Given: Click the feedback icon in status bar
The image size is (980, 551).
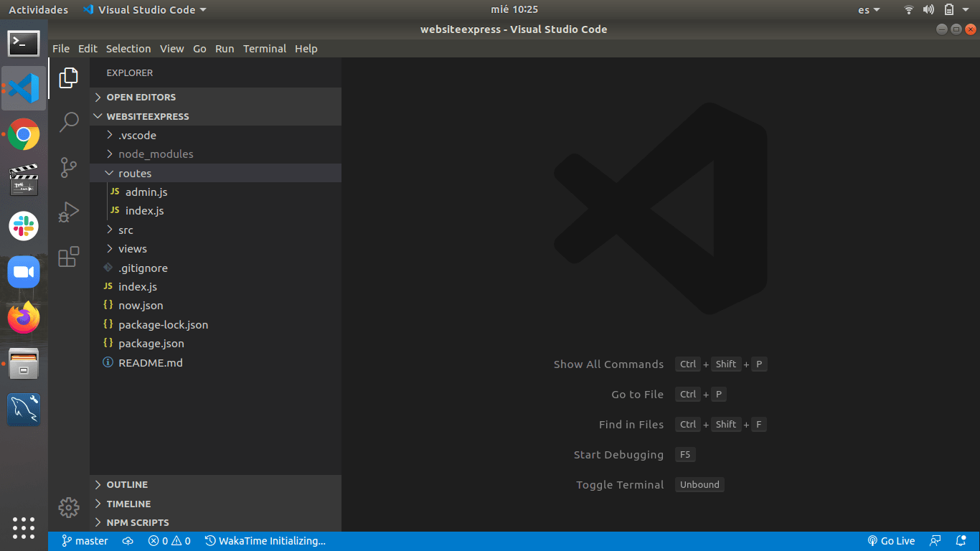Looking at the screenshot, I should [935, 541].
